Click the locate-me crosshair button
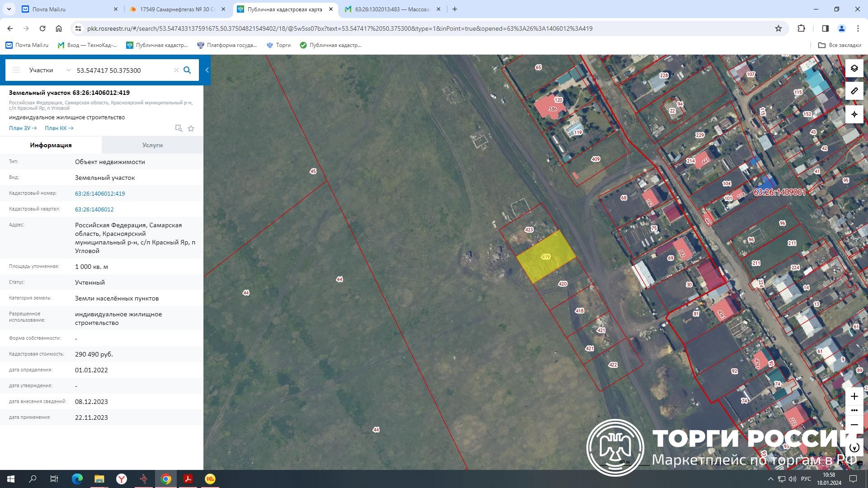The image size is (868, 488). [x=854, y=114]
